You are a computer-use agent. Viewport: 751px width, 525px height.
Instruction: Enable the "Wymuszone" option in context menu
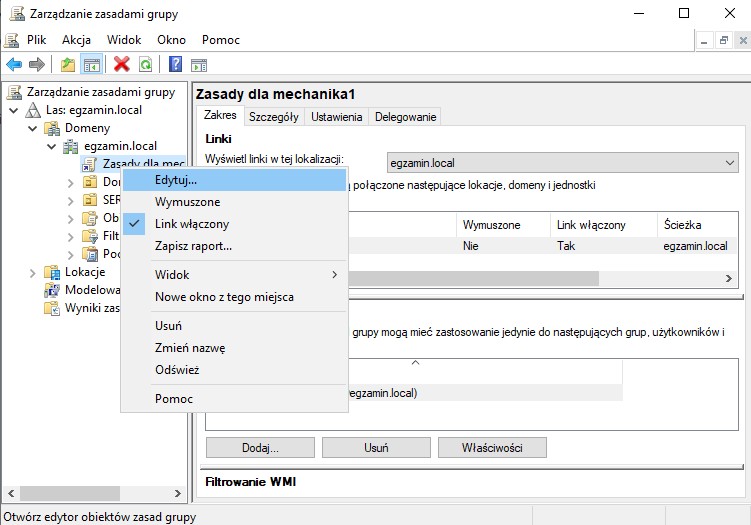point(187,202)
